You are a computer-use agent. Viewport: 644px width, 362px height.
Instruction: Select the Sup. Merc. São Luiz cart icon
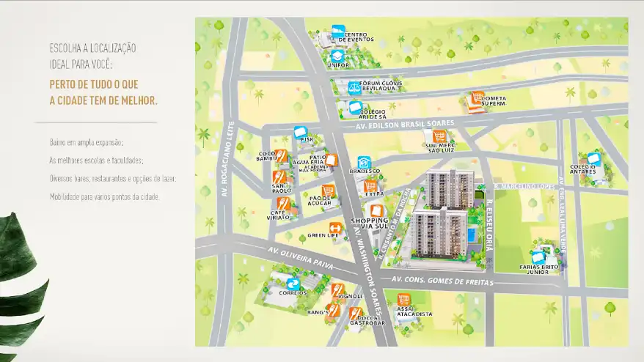(439, 136)
